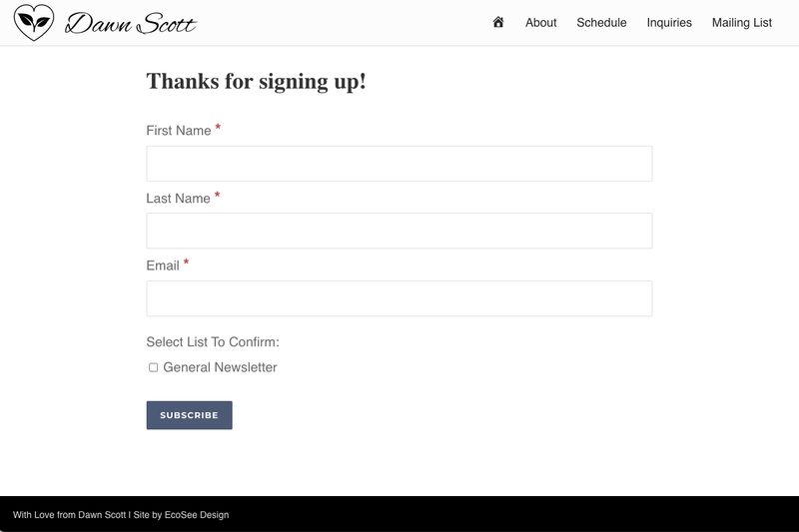Viewport: 799px width, 532px height.
Task: Click the heart leaf logo icon
Action: (x=34, y=22)
